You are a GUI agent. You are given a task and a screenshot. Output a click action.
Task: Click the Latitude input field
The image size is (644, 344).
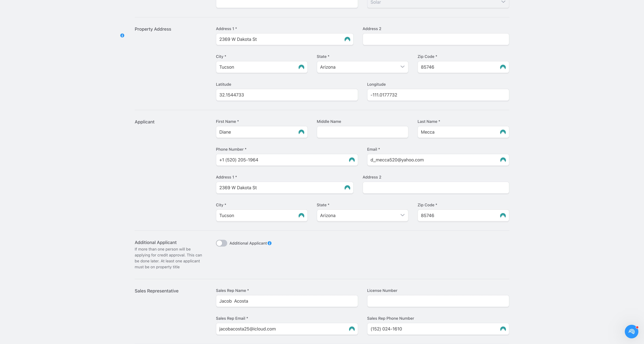[x=287, y=95]
